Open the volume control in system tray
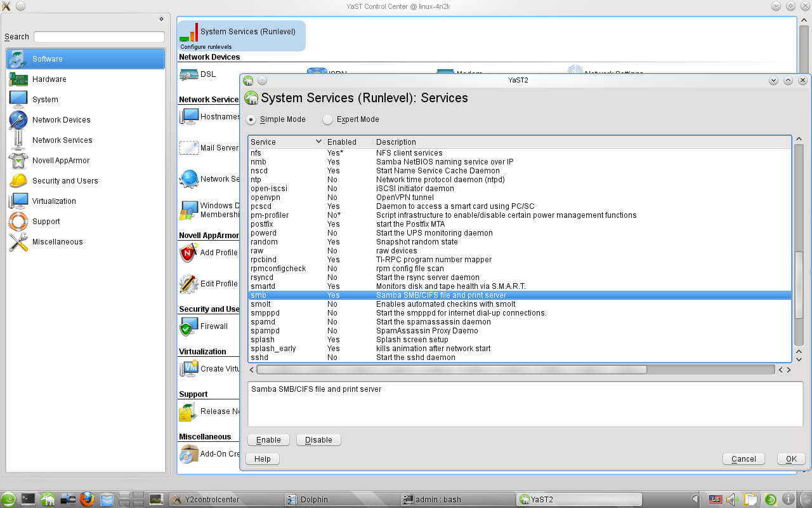Viewport: 812px width, 508px height. click(731, 499)
